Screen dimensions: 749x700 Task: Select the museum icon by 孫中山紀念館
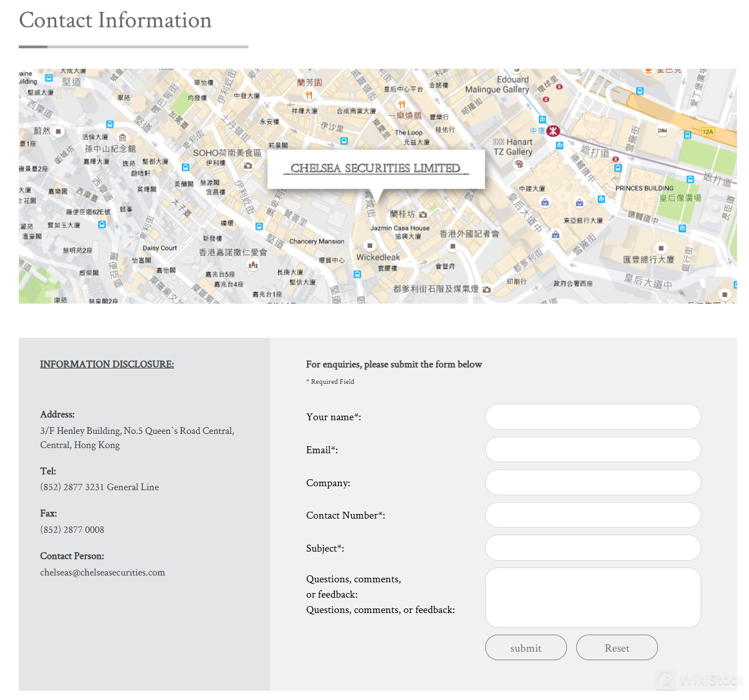click(122, 137)
